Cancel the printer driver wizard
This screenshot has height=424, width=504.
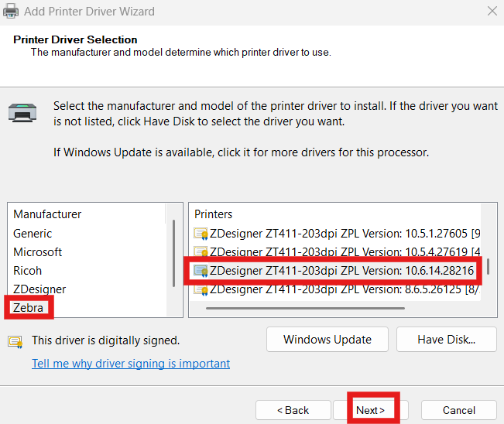[x=458, y=410]
